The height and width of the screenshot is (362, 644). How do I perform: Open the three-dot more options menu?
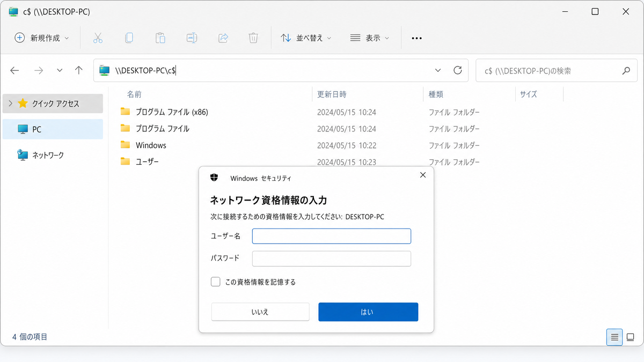click(416, 38)
